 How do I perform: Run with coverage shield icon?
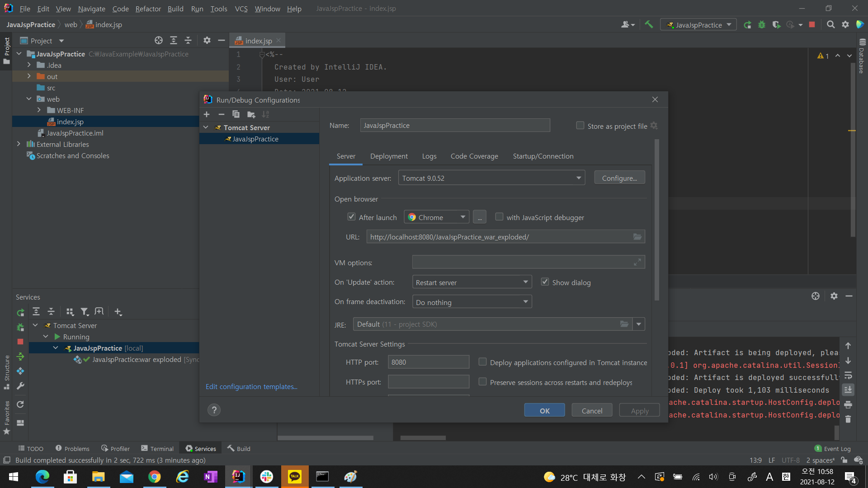coord(776,25)
